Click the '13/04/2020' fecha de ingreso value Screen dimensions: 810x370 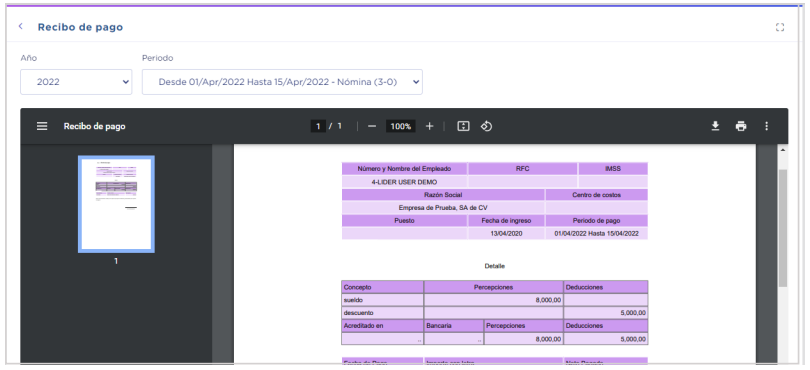click(506, 234)
